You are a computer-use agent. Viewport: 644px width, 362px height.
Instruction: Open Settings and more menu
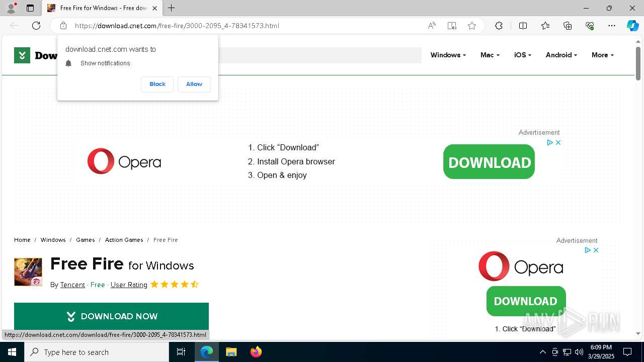(x=612, y=26)
